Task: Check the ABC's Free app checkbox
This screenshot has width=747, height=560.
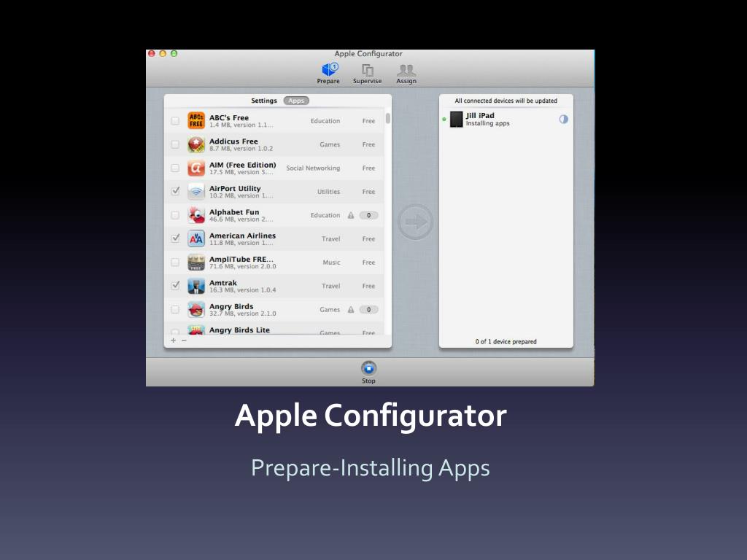Action: pyautogui.click(x=175, y=121)
